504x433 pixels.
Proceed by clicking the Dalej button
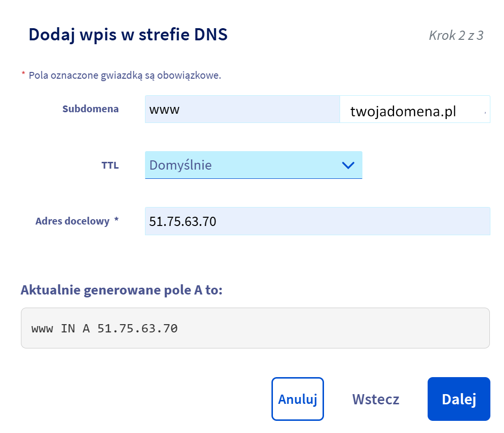tap(458, 399)
